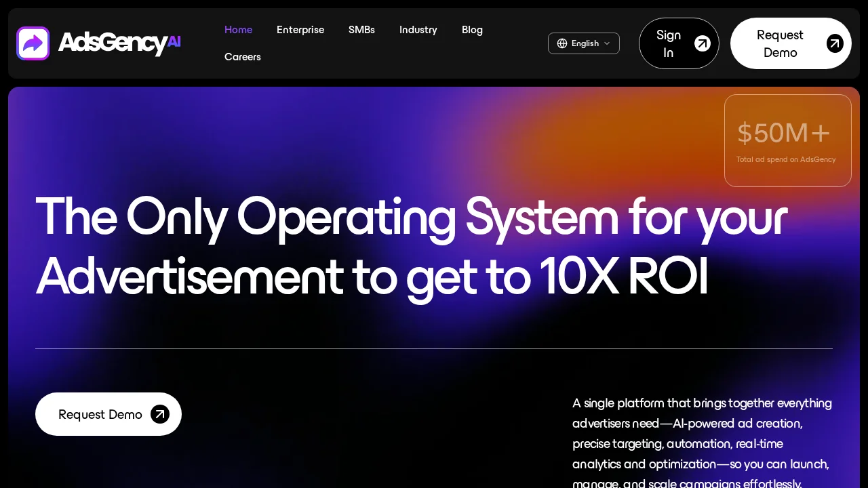Click the globe icon in the language selector
Viewport: 868px width, 488px height.
click(x=562, y=43)
